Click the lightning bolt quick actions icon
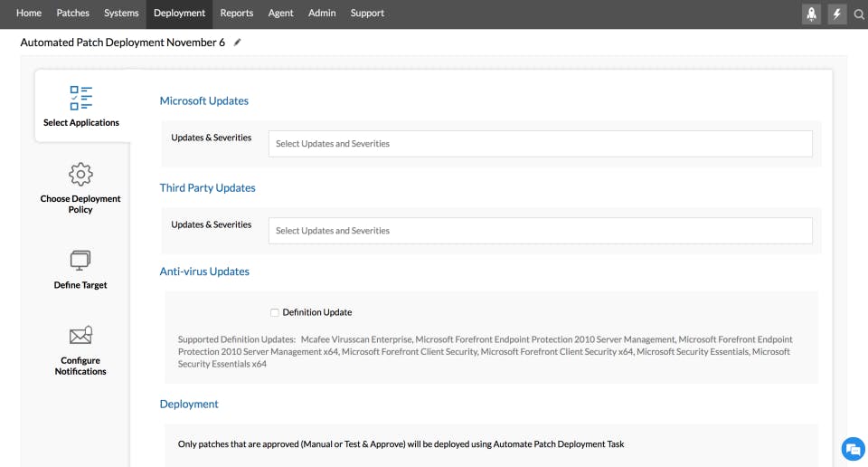The width and height of the screenshot is (868, 467). coord(836,14)
